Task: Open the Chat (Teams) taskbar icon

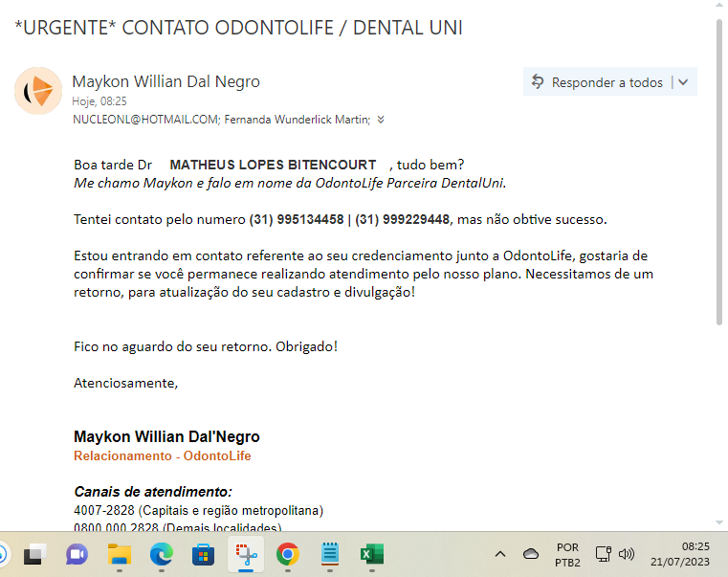Action: click(77, 554)
